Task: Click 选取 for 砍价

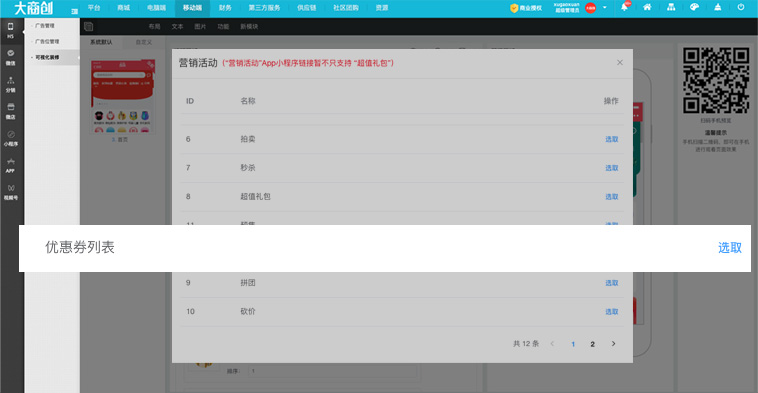Action: (x=612, y=312)
